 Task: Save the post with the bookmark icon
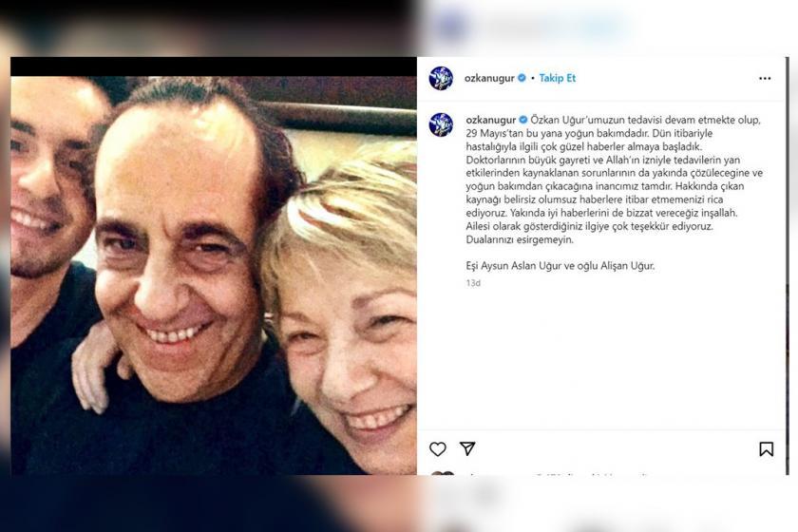[766, 449]
